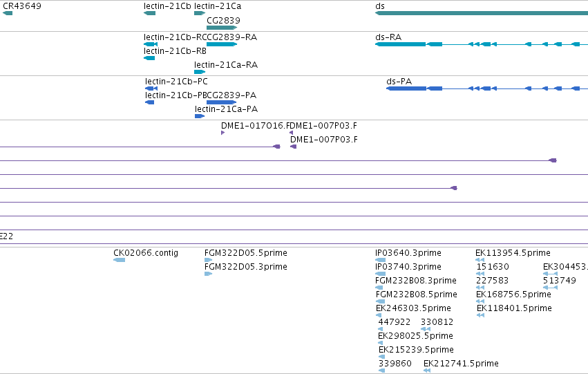Viewport: 588px width, 374px height.
Task: Open the EK212741.5prime EST label
Action: 462,364
